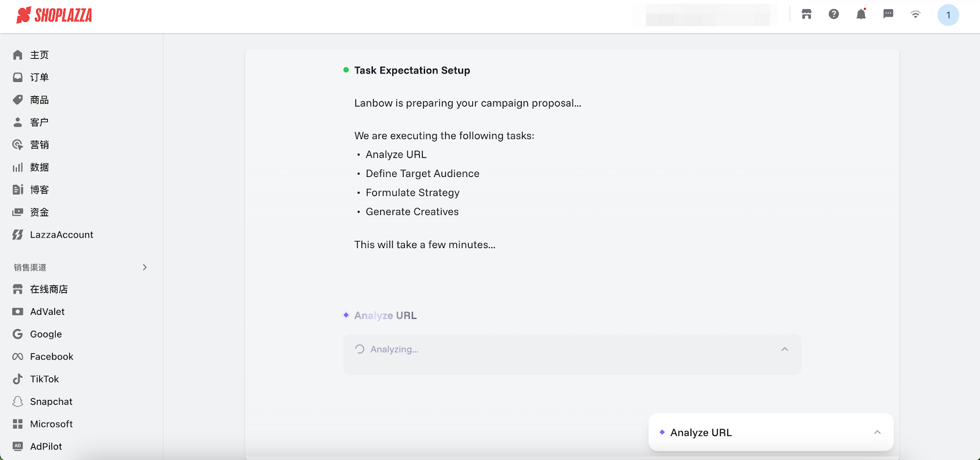Open the user avatar menu
Screen dimensions: 980x460
pyautogui.click(x=948, y=15)
